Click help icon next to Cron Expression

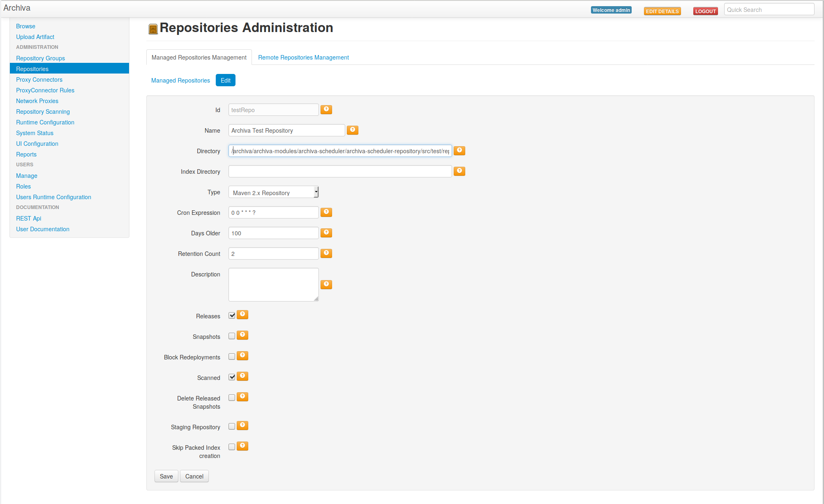[x=326, y=212]
